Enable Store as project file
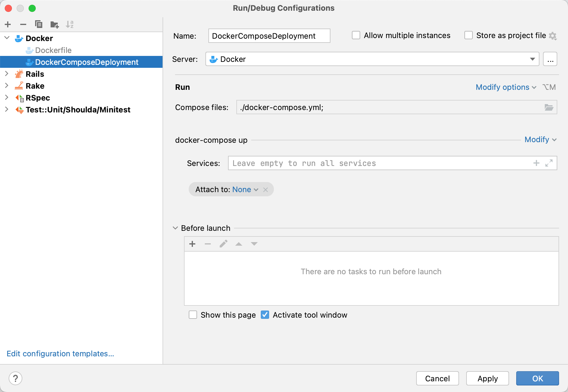The width and height of the screenshot is (568, 392). (469, 35)
